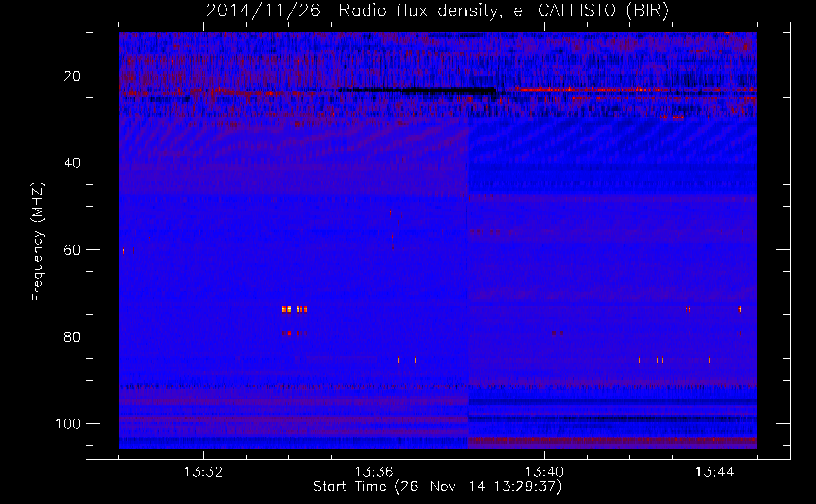Click the '13:40' time tick label
This screenshot has width=816, height=504.
click(544, 472)
